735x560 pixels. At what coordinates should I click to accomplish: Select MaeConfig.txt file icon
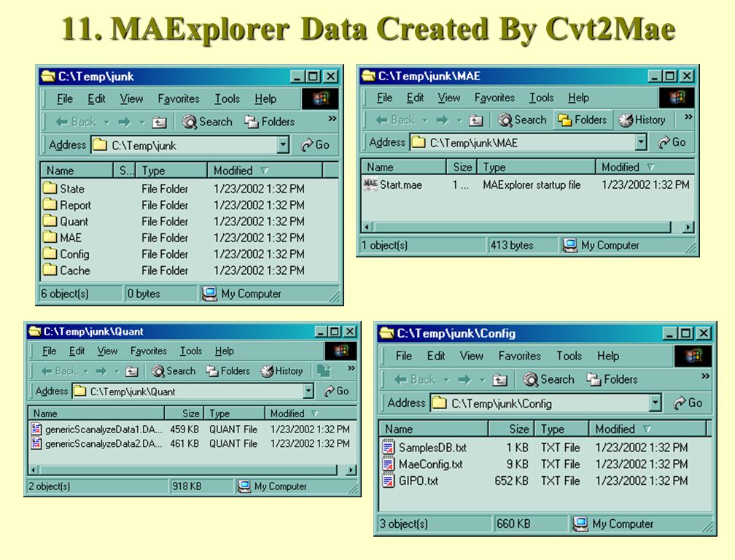click(x=388, y=464)
